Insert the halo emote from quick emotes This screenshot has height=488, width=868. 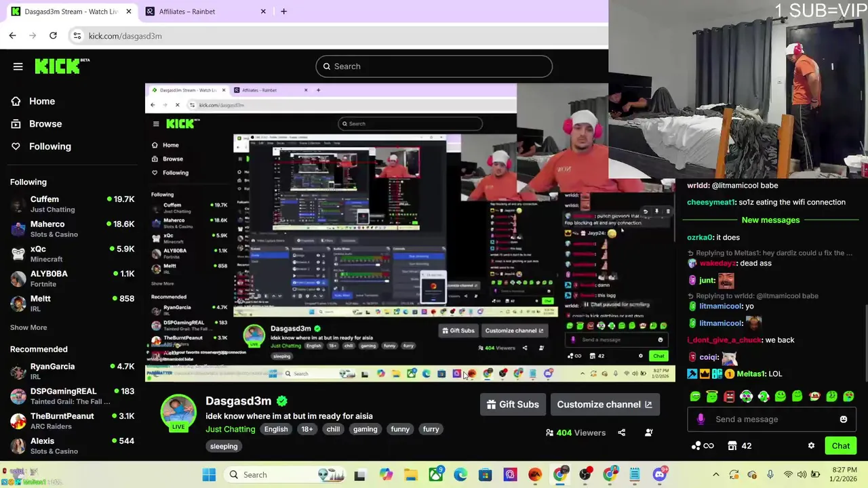pos(712,396)
